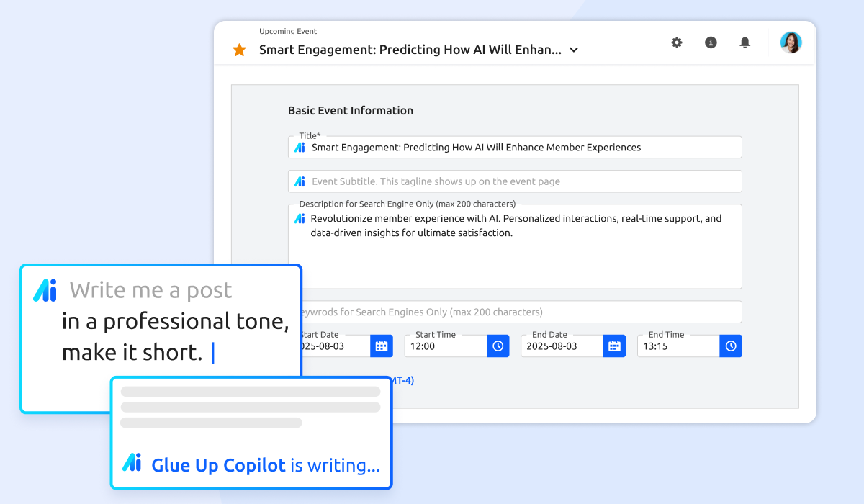Viewport: 864px width, 504px height.
Task: Open the Start Time clock picker
Action: (498, 346)
